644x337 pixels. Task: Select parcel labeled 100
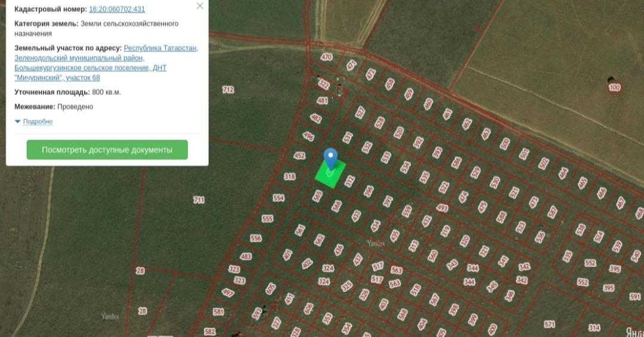point(614,88)
